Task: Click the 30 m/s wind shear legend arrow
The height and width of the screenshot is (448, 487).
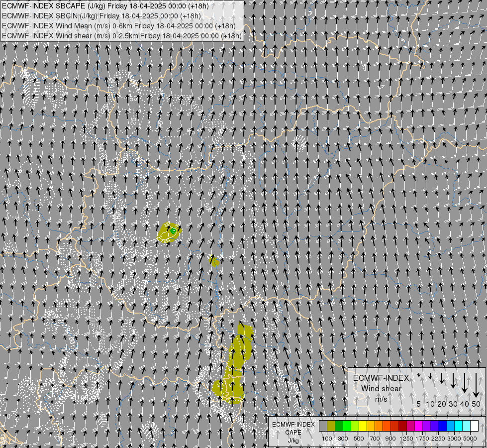Action: point(453,380)
